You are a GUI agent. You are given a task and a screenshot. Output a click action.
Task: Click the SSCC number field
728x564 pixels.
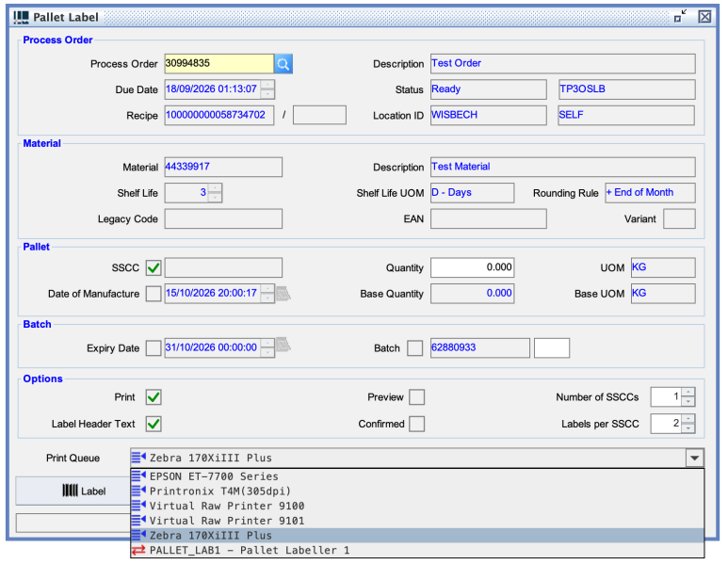coord(223,267)
